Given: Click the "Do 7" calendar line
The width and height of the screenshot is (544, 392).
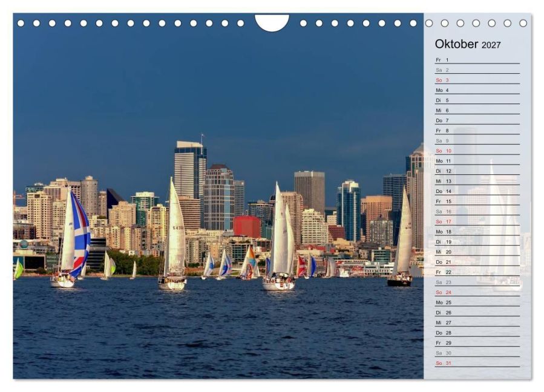Looking at the screenshot, I should [477, 120].
